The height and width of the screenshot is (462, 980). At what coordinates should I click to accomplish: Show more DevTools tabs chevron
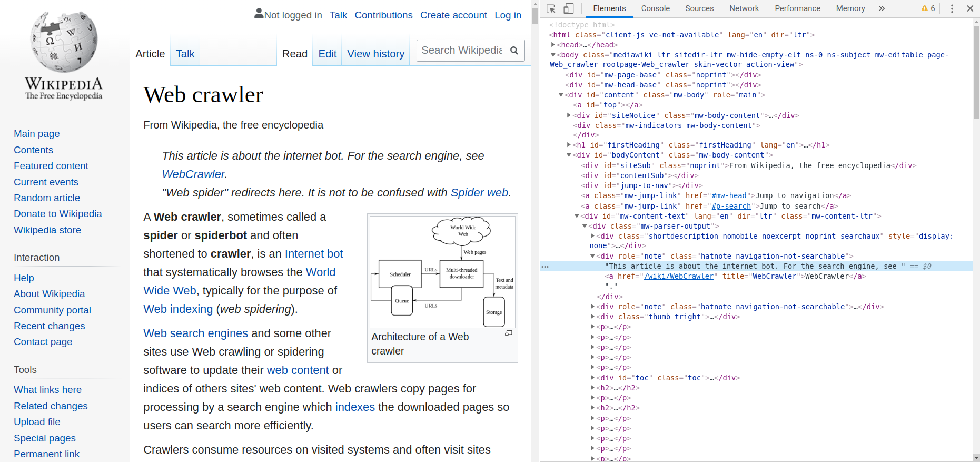(882, 8)
